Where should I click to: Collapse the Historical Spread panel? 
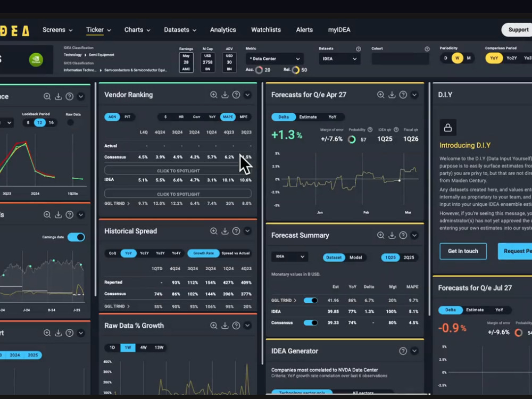click(x=247, y=231)
